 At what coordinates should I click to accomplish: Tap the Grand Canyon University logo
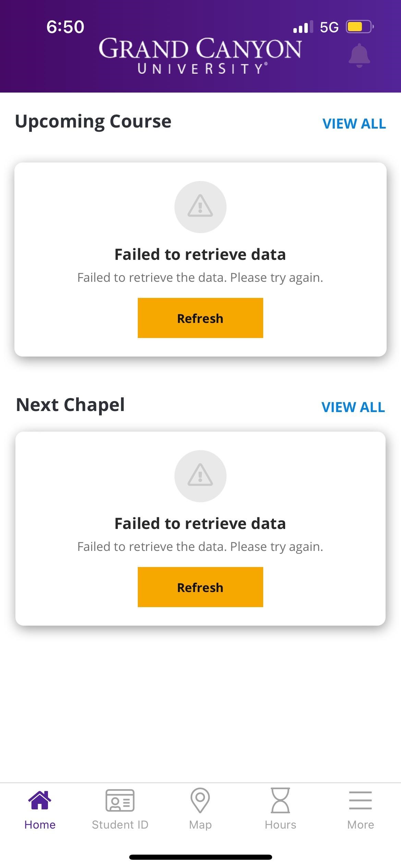pyautogui.click(x=200, y=56)
